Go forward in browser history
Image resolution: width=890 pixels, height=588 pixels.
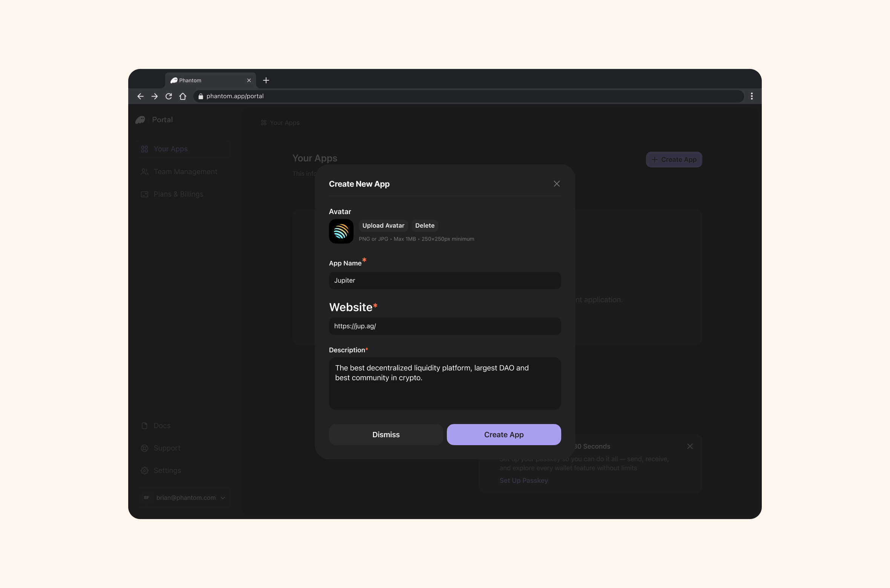[155, 96]
